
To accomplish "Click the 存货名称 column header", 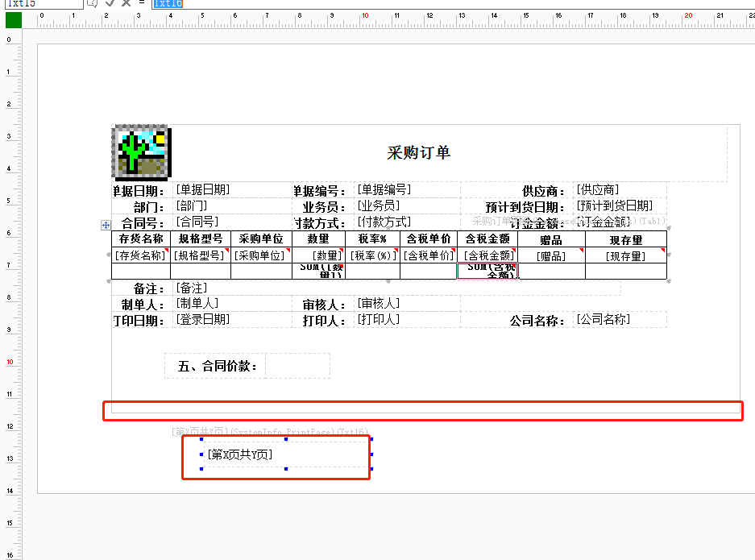I will click(141, 239).
